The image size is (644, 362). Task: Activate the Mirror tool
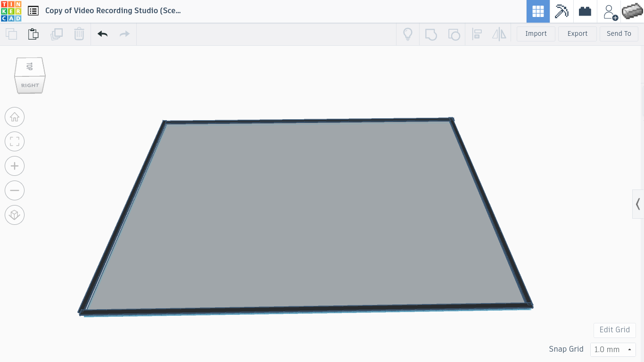499,34
